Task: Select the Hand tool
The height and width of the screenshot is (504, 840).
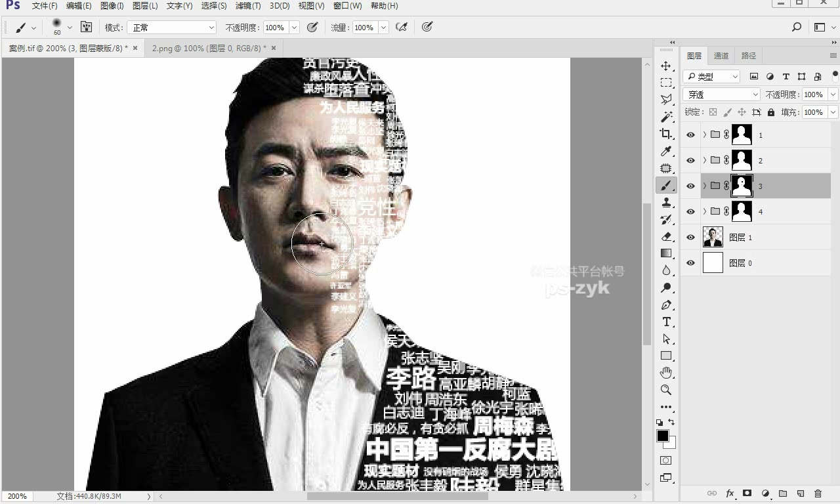Action: click(x=666, y=373)
